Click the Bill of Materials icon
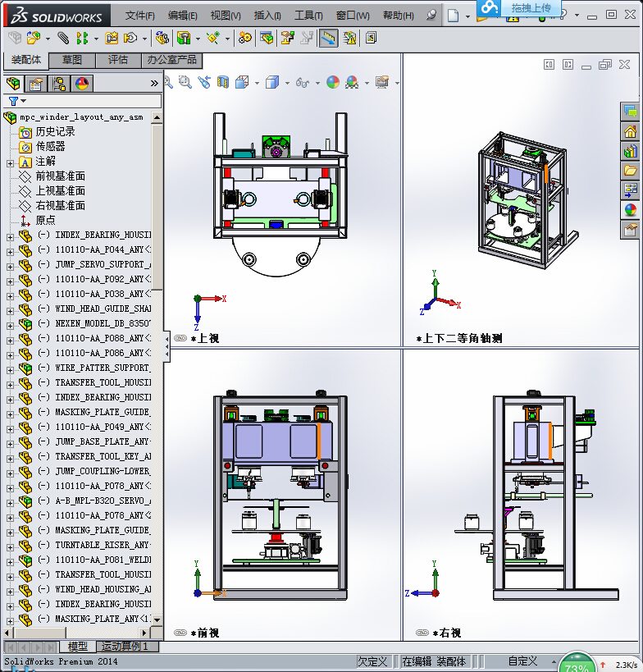This screenshot has height=672, width=643. click(x=267, y=38)
